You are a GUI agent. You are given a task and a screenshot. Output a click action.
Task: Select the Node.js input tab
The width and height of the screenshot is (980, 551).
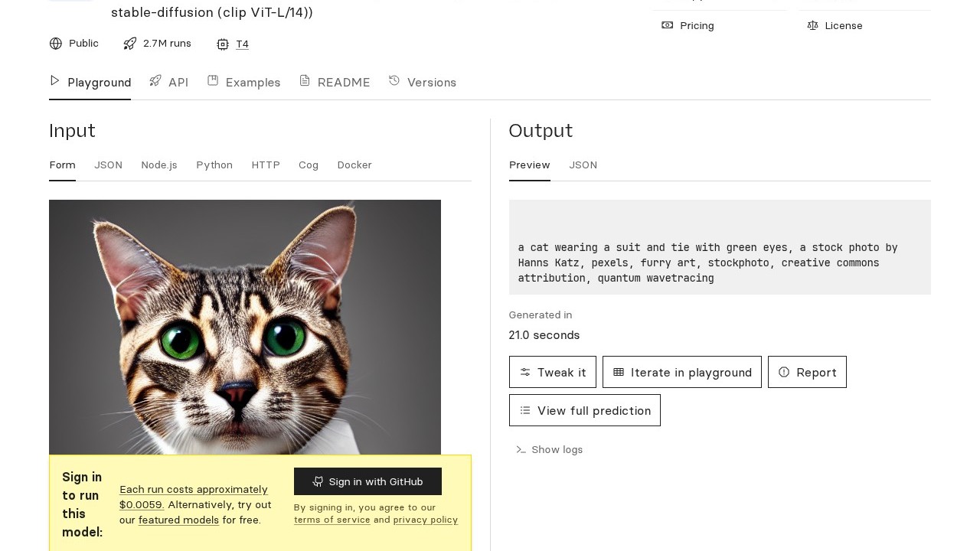point(159,165)
